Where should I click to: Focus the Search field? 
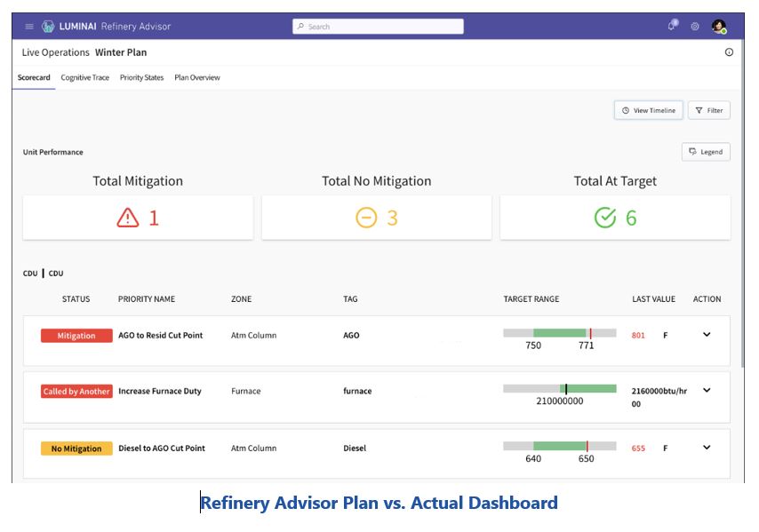point(378,26)
